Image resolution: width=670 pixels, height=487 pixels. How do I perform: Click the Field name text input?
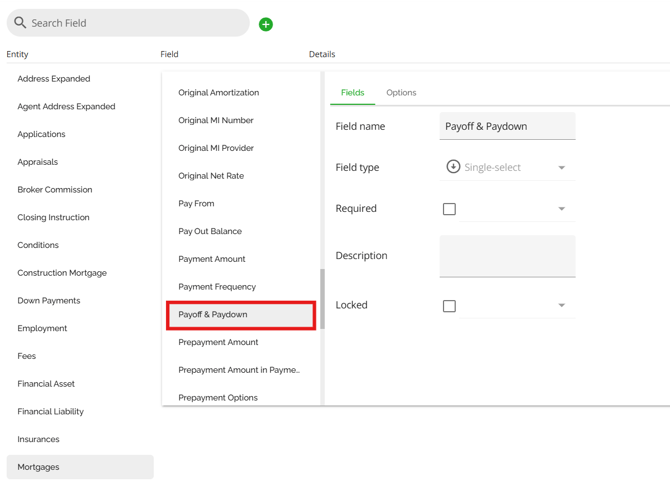tap(507, 127)
